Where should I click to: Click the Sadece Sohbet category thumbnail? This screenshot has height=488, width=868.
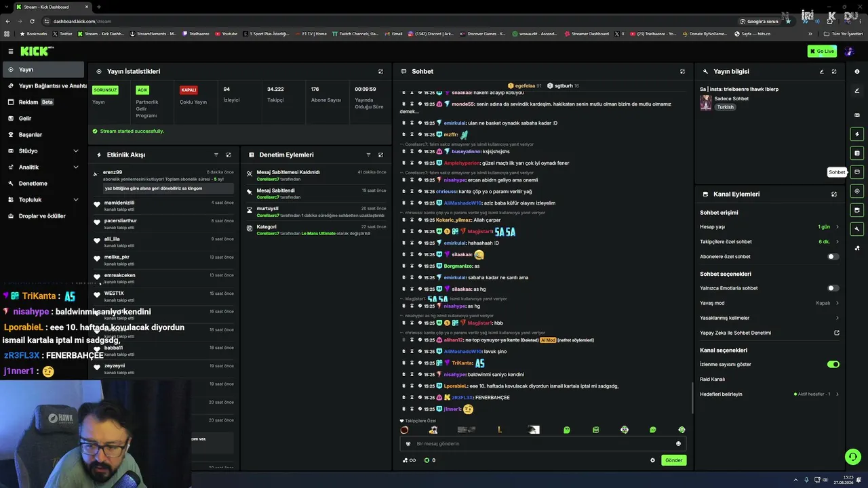tap(706, 102)
